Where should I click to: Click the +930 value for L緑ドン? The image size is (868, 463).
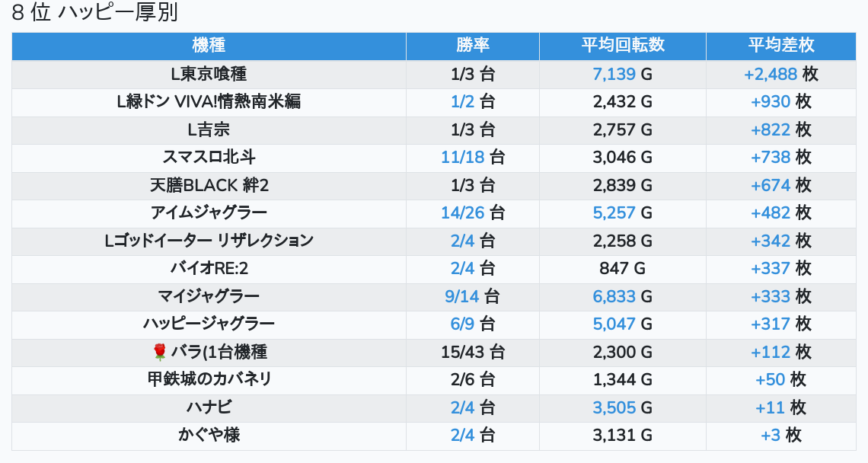tap(771, 102)
